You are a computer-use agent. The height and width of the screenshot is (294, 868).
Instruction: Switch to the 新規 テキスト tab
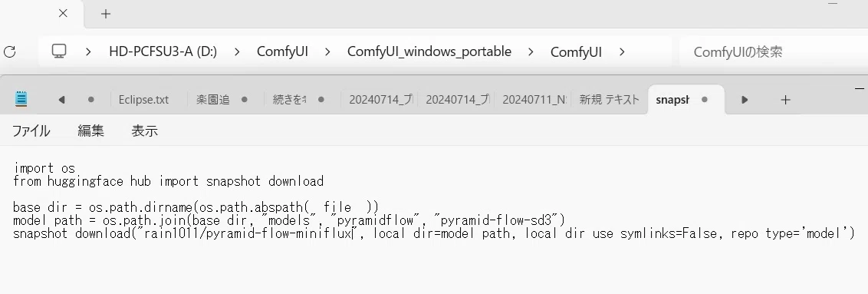point(609,100)
